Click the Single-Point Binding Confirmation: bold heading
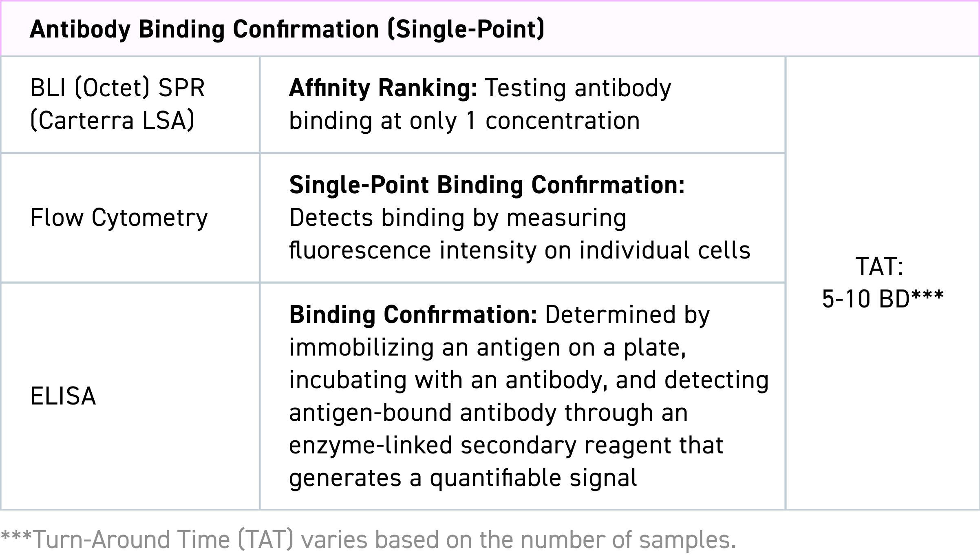Screen dimensions: 980x557 coord(487,185)
